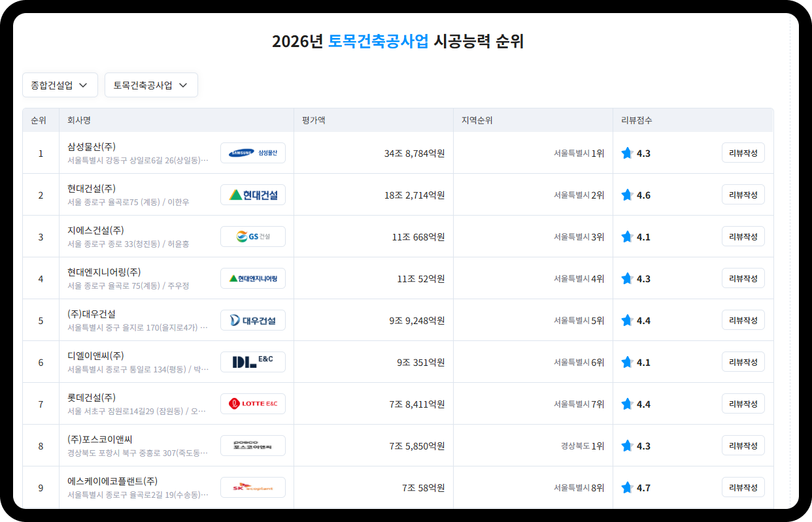Click the 대우건설 logo image

(253, 320)
